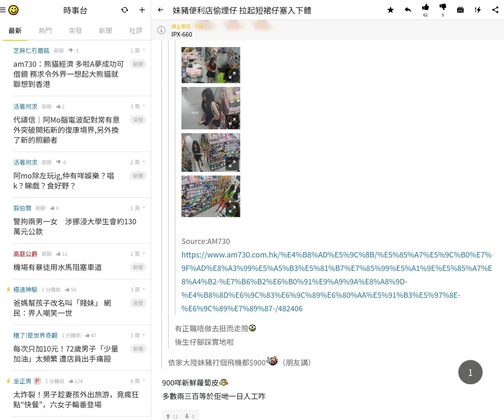Screen dimensions: 504x420
Task: Switch to 新聞 tab
Action: (106, 31)
